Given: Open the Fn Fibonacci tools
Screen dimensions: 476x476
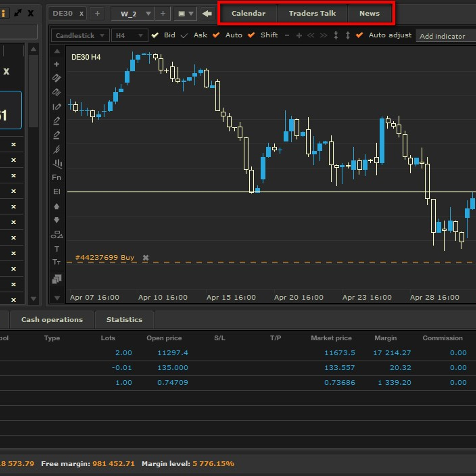Looking at the screenshot, I should tap(57, 177).
